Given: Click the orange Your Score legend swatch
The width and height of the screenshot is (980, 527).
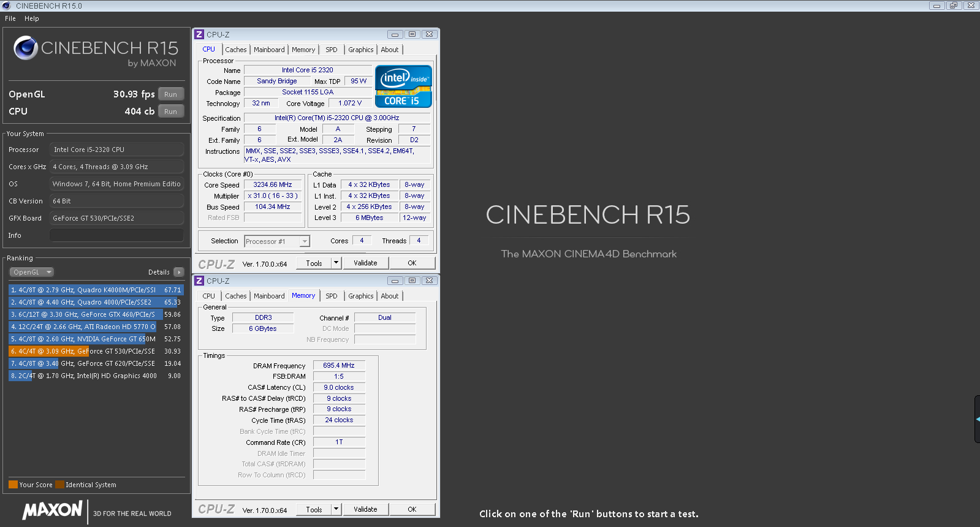Looking at the screenshot, I should tap(13, 485).
